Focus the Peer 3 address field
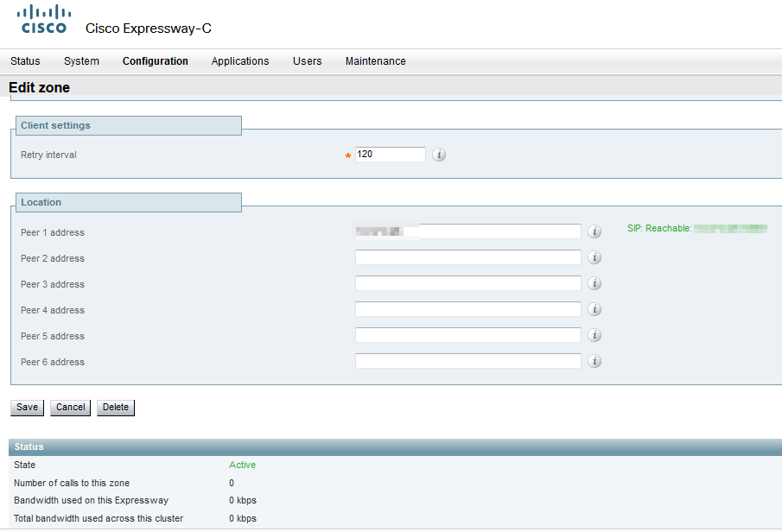 tap(467, 283)
